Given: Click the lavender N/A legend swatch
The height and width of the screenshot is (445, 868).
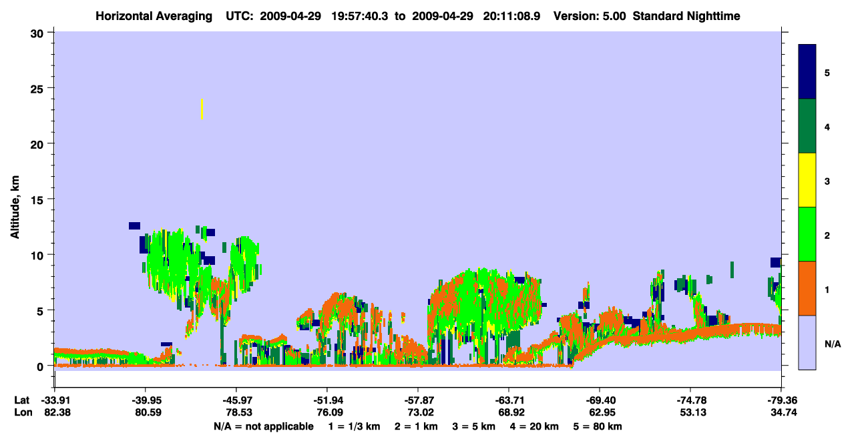Looking at the screenshot, I should pos(807,342).
